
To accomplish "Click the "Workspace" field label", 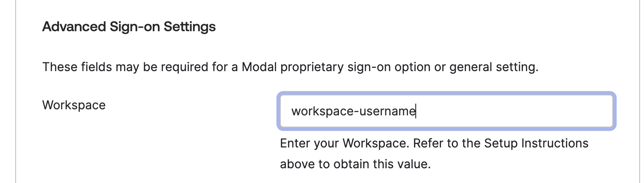I will click(74, 105).
